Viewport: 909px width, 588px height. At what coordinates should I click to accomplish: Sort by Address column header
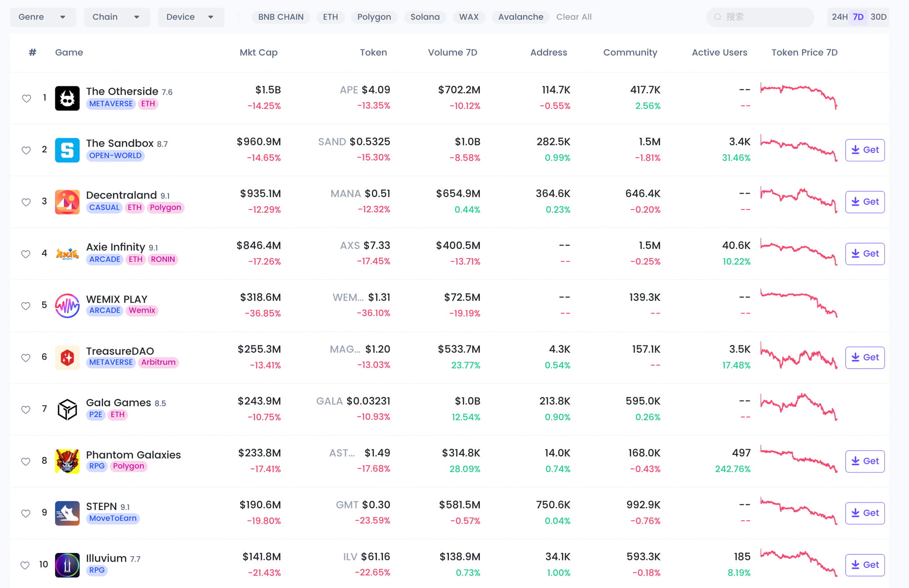click(549, 52)
